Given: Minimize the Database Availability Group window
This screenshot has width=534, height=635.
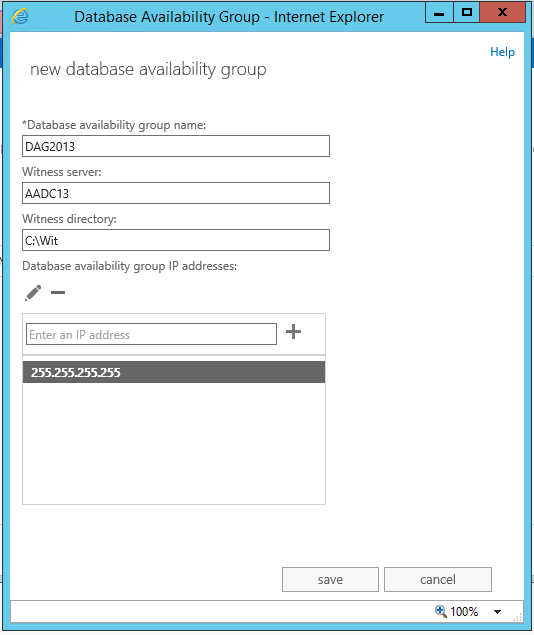Looking at the screenshot, I should tap(439, 13).
